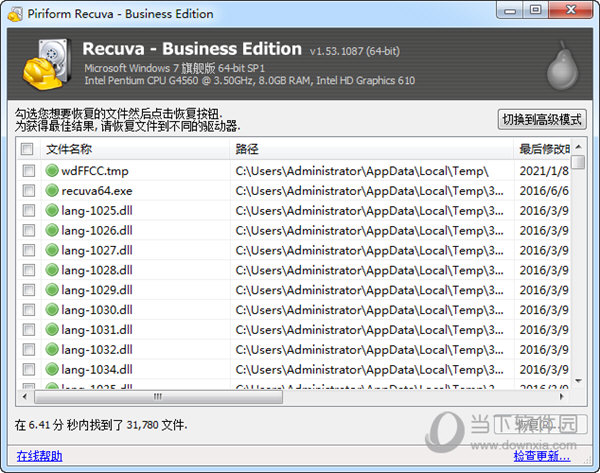Screen dimensions: 600x473
Task: Click the path cell of recuva64.exe
Action: point(372,191)
